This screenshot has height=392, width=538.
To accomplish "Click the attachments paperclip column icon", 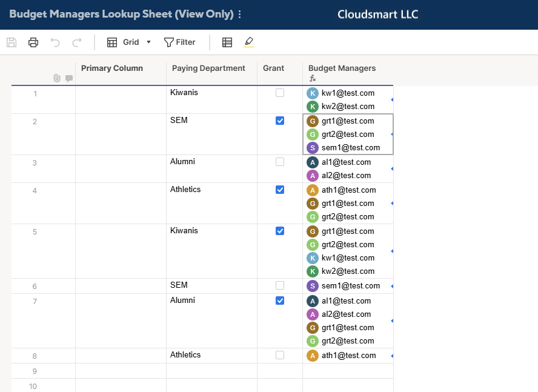I will coord(57,78).
